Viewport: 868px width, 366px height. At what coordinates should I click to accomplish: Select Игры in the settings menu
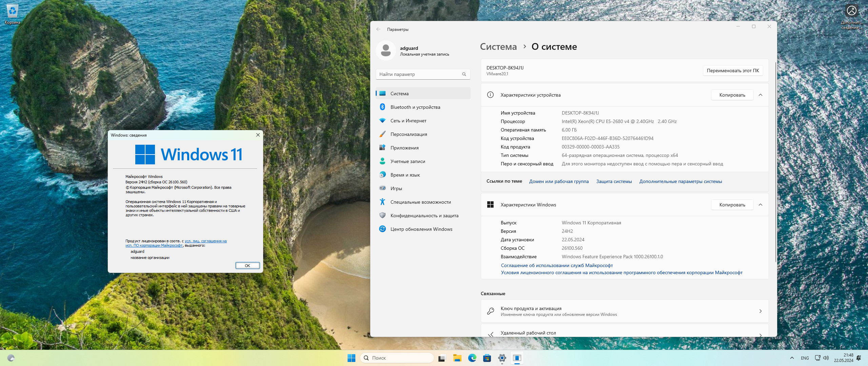(396, 188)
